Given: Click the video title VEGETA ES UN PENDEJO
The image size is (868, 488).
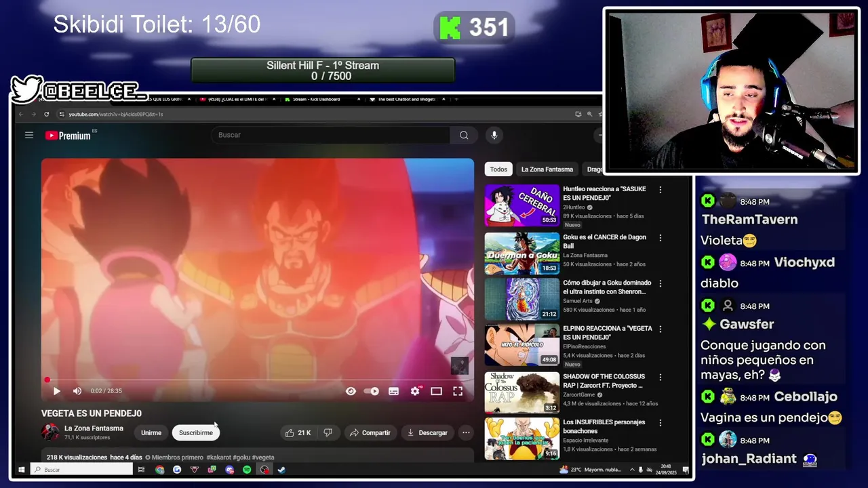Looking at the screenshot, I should pos(92,413).
